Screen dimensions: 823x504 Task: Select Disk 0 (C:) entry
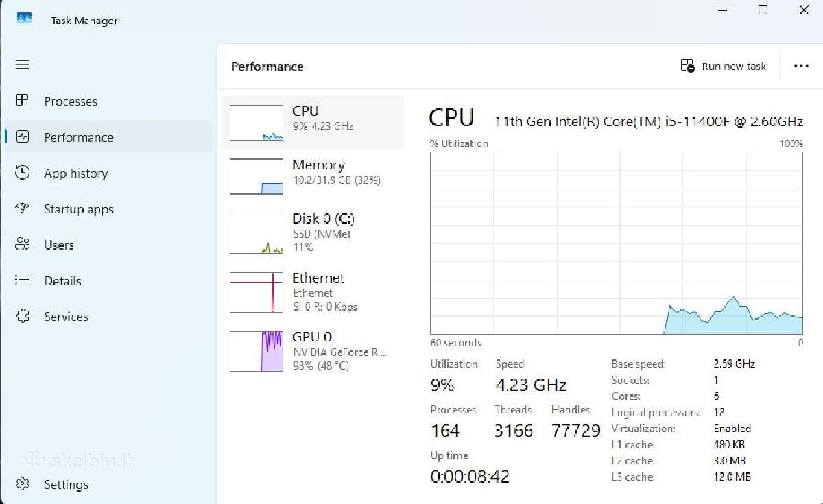click(x=312, y=232)
